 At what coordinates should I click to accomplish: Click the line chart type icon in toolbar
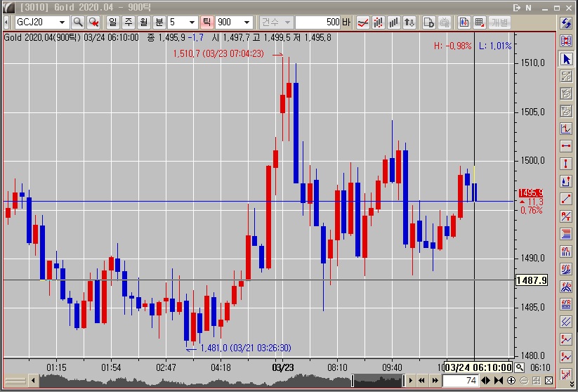(x=364, y=22)
